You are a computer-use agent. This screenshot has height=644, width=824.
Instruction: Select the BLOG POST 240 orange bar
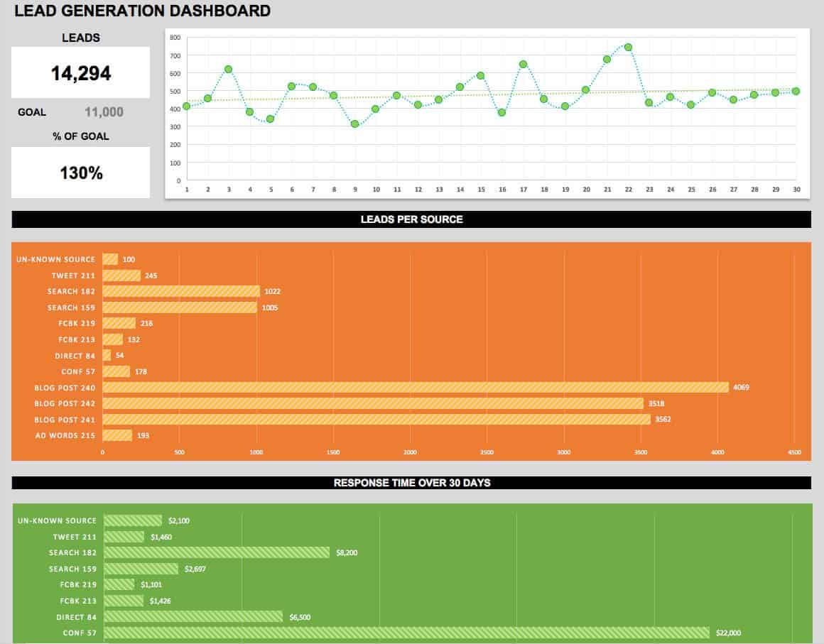click(412, 388)
